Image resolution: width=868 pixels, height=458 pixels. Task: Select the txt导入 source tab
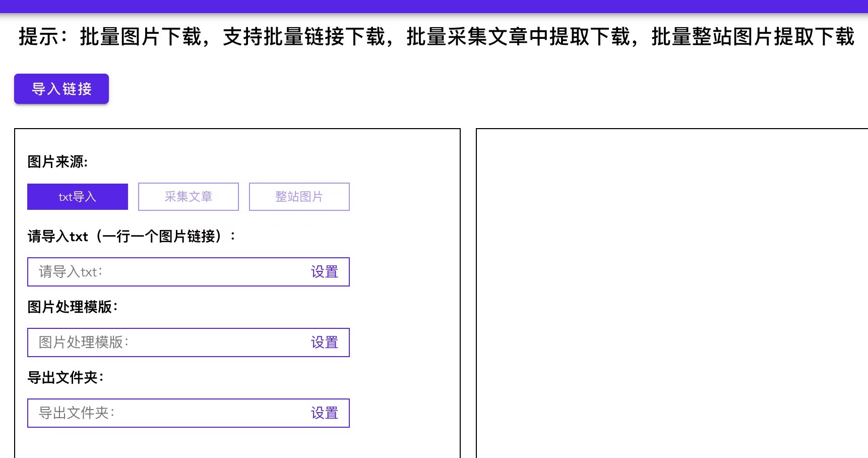78,197
